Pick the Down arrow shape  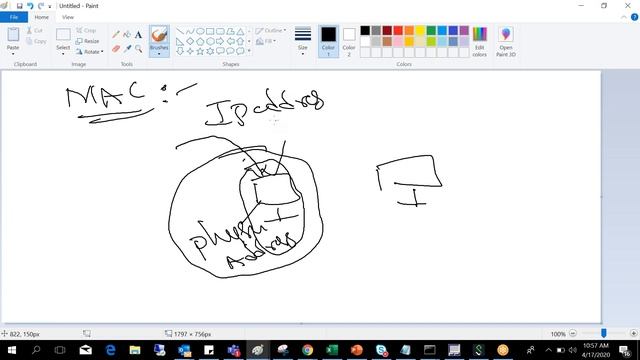180,51
